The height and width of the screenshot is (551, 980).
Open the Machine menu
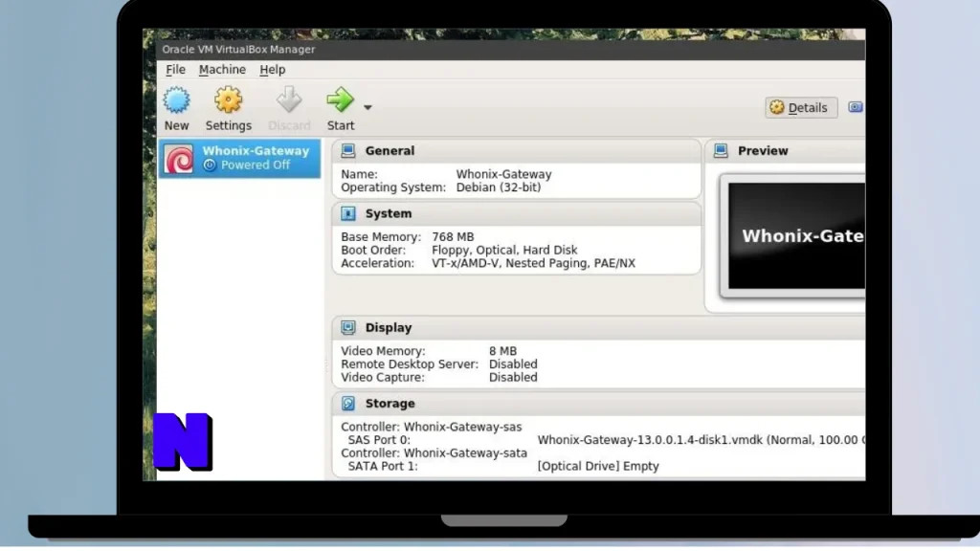click(x=222, y=69)
